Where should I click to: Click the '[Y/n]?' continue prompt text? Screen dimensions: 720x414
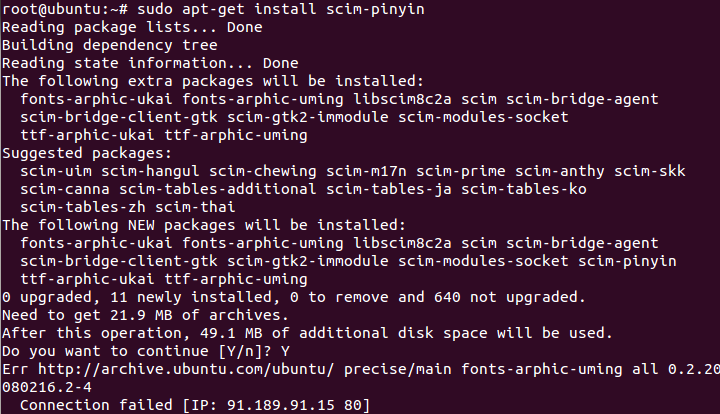coord(245,352)
